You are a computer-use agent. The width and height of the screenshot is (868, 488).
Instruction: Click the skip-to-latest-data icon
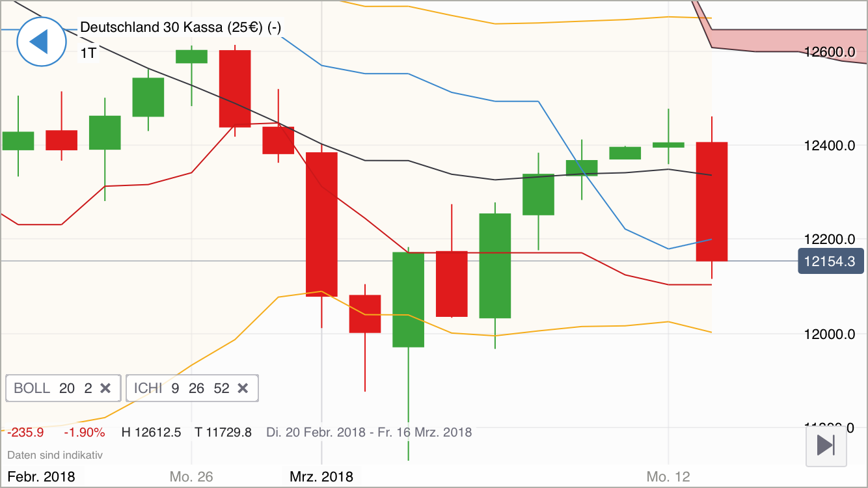826,446
